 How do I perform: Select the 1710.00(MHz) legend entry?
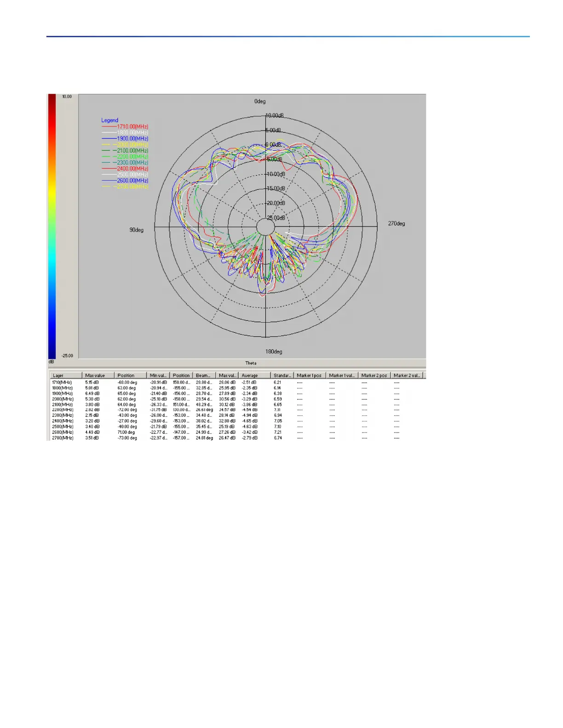[125, 126]
